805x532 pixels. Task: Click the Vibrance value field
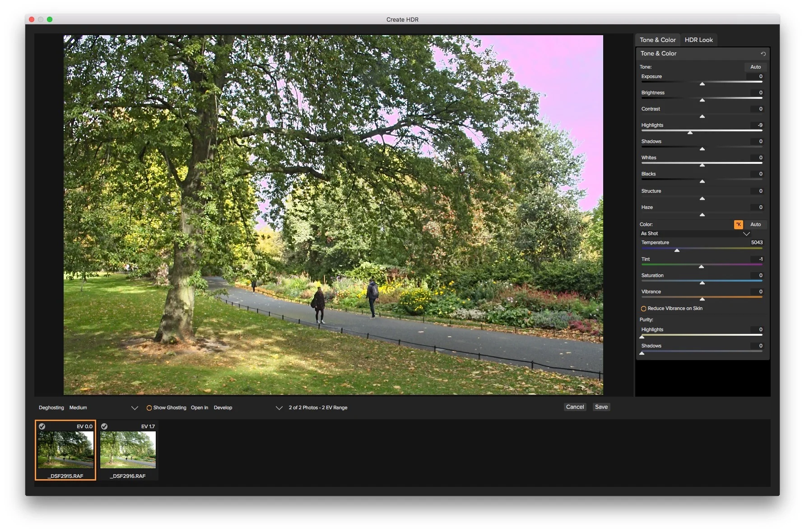(757, 291)
